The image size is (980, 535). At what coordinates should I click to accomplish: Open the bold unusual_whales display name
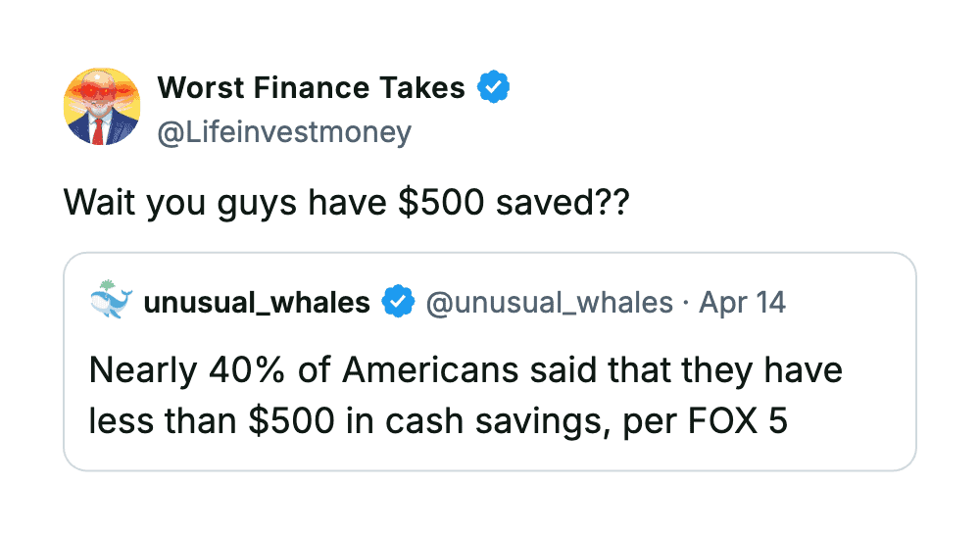(257, 303)
